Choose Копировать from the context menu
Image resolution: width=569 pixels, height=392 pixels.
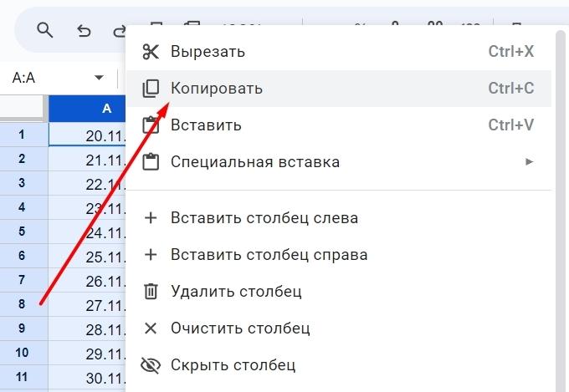217,89
